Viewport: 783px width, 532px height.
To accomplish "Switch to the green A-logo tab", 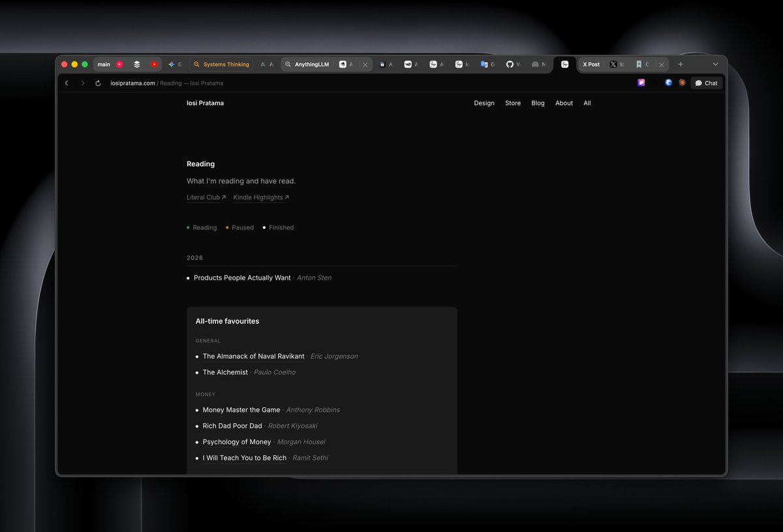I will 266,65.
